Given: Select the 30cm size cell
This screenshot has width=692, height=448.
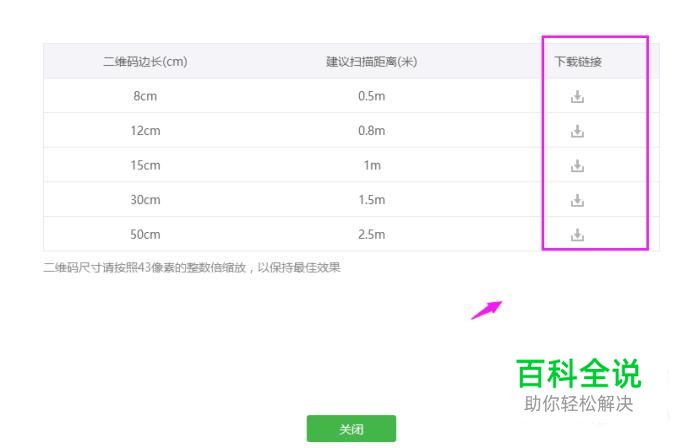Looking at the screenshot, I should [145, 200].
